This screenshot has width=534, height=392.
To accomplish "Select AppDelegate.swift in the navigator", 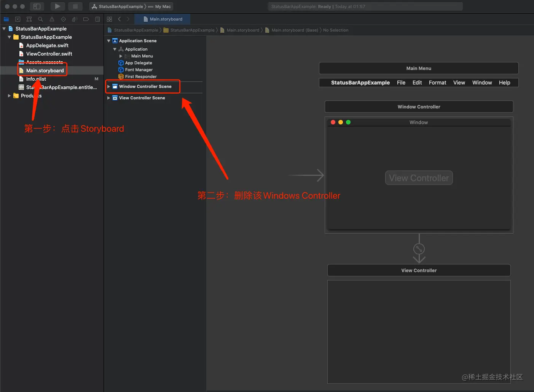I will pos(47,45).
